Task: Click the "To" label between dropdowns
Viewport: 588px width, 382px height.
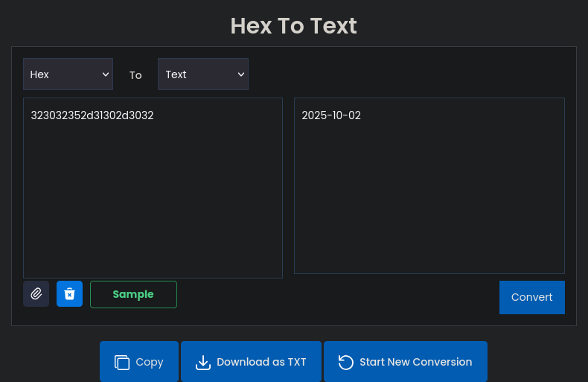Action: tap(135, 75)
